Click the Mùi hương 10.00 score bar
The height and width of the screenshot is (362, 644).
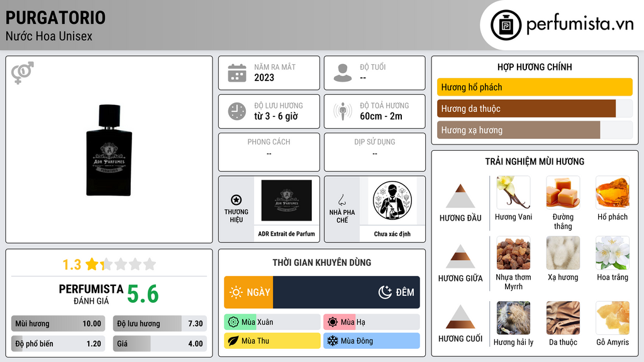(58, 324)
